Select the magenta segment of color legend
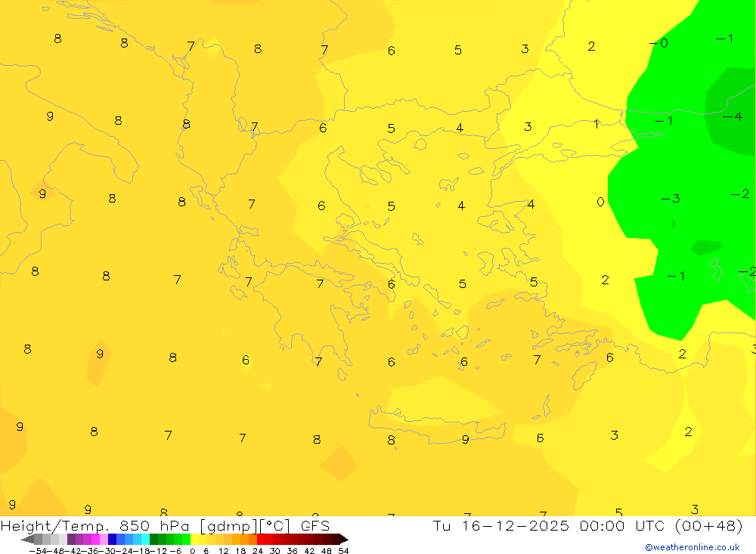The height and width of the screenshot is (554, 756). click(95, 540)
